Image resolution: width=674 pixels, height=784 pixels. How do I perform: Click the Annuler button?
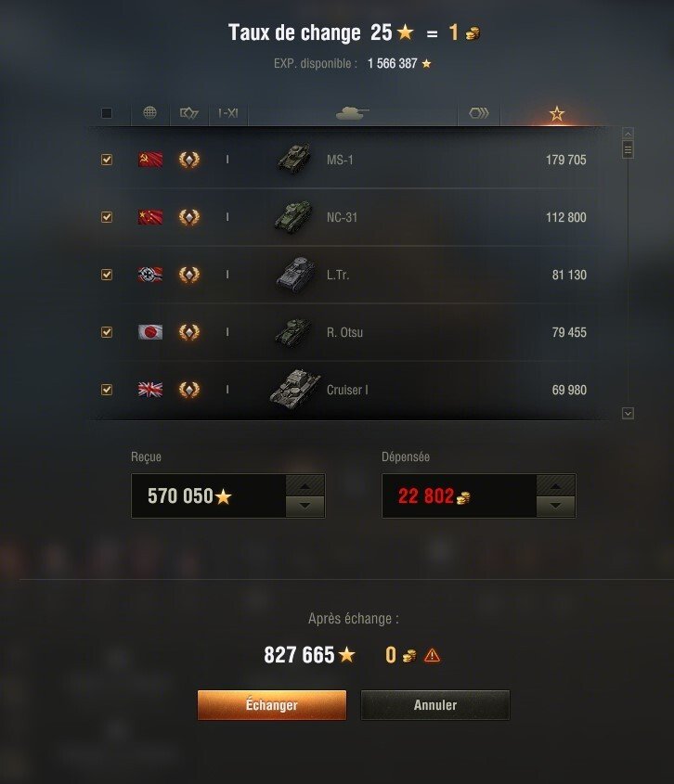pyautogui.click(x=435, y=705)
